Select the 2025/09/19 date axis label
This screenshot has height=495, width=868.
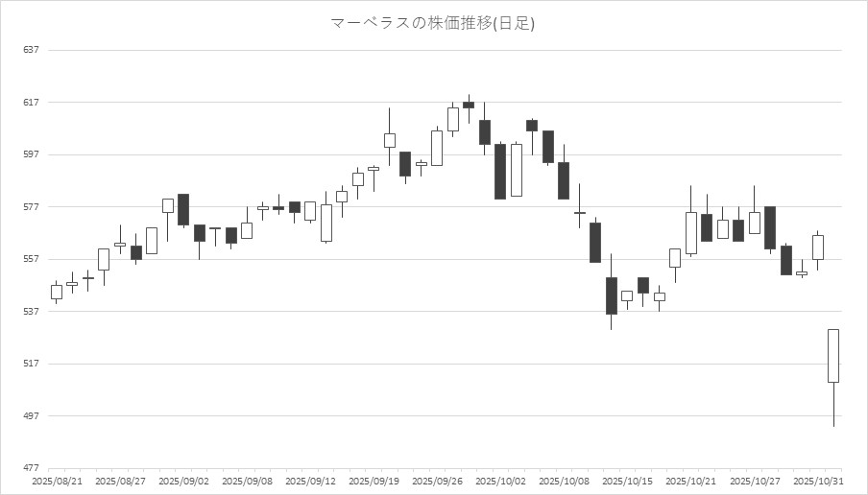coord(374,480)
